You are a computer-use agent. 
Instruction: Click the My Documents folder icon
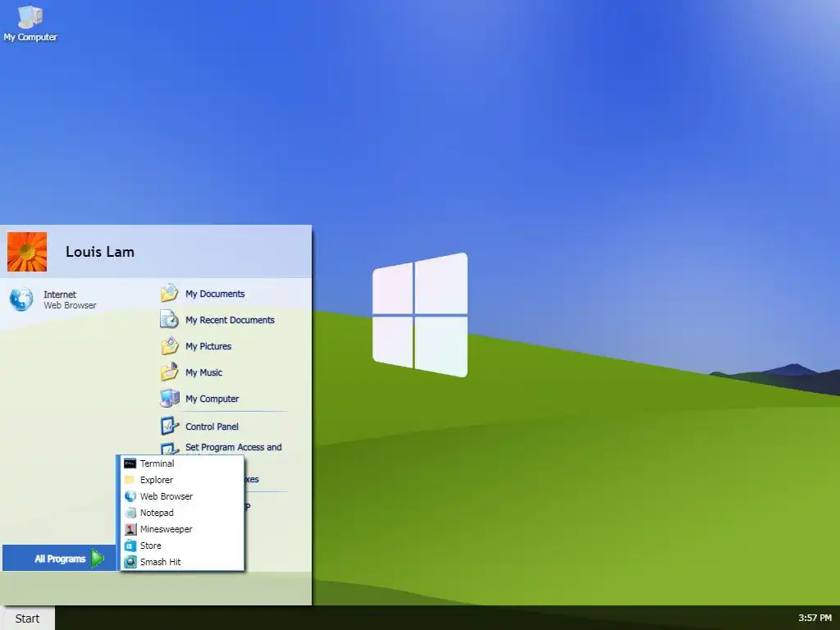pos(169,293)
